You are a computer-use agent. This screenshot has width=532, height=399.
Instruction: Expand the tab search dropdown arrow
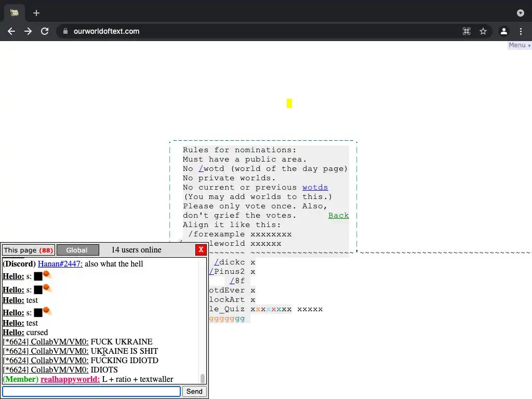521,13
